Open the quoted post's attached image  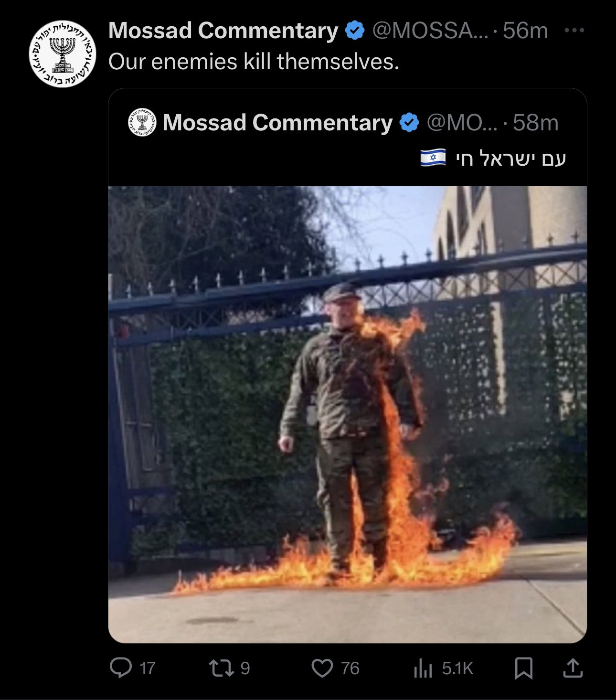[348, 414]
